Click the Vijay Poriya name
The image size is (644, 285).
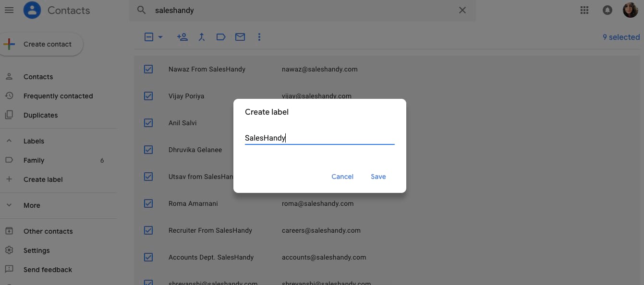pos(186,96)
